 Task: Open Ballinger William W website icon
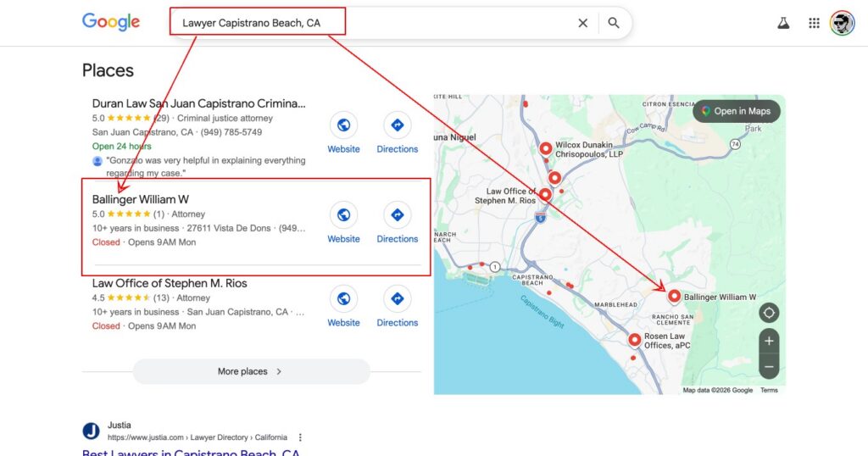(x=343, y=215)
